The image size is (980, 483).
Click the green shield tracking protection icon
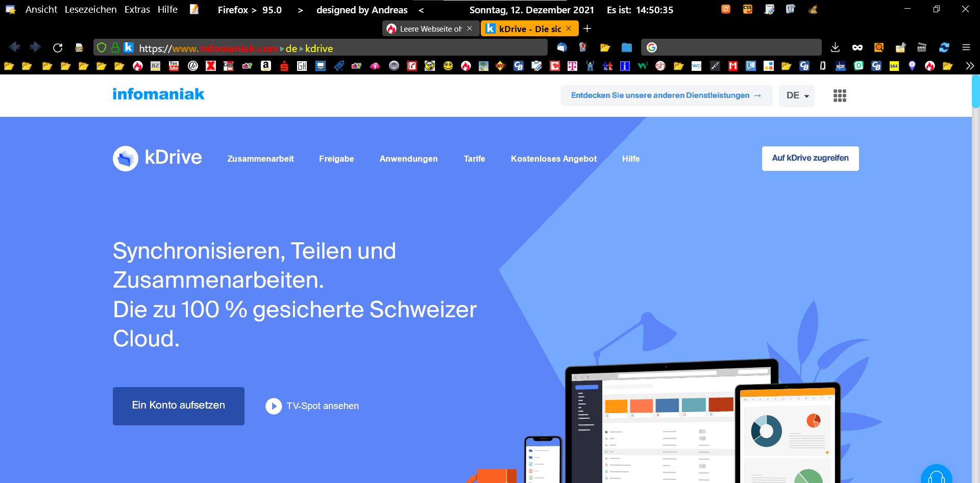point(102,47)
